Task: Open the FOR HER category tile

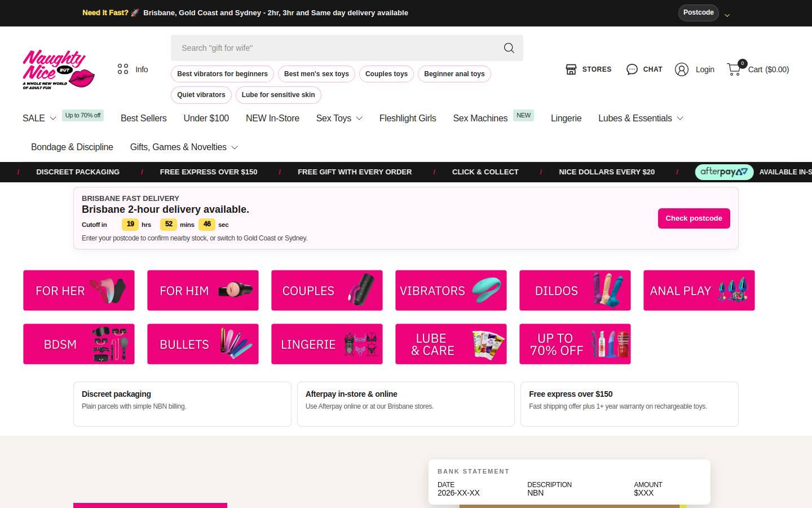Action: (79, 290)
